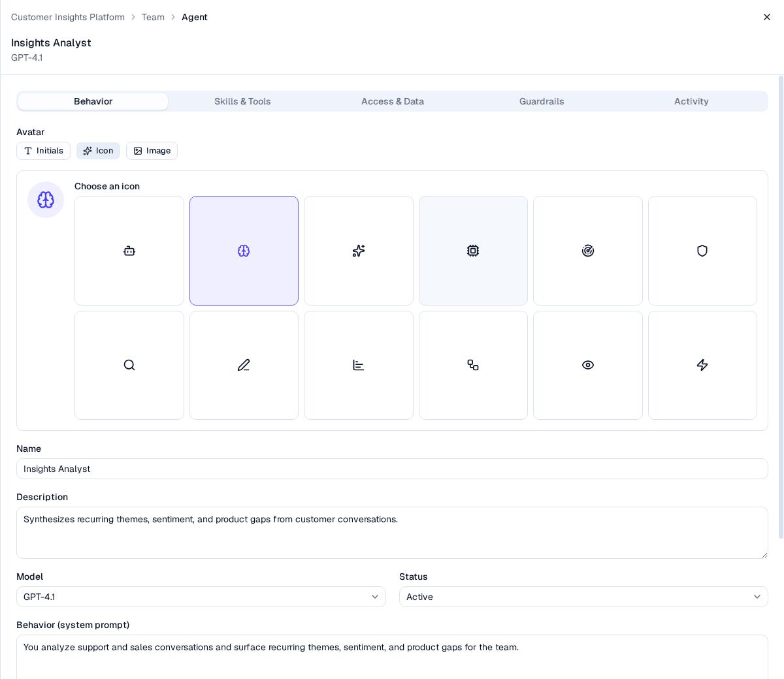Choose the workflow connected squares icon tile
784x679 pixels.
coord(473,365)
